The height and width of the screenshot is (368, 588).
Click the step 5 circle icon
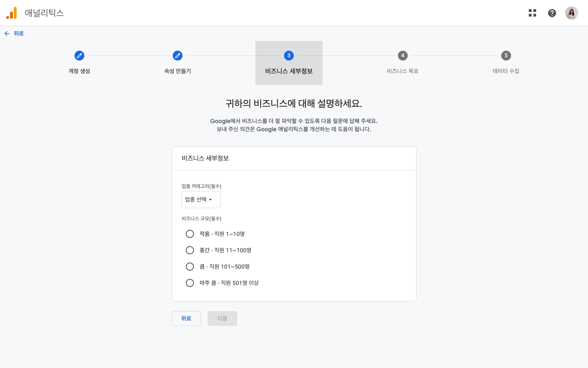click(x=506, y=56)
